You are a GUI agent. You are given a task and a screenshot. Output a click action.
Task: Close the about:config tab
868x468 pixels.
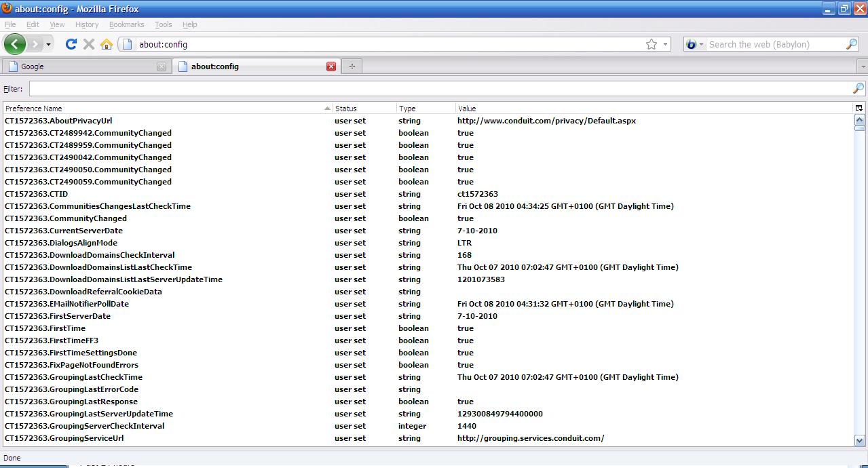(x=331, y=66)
